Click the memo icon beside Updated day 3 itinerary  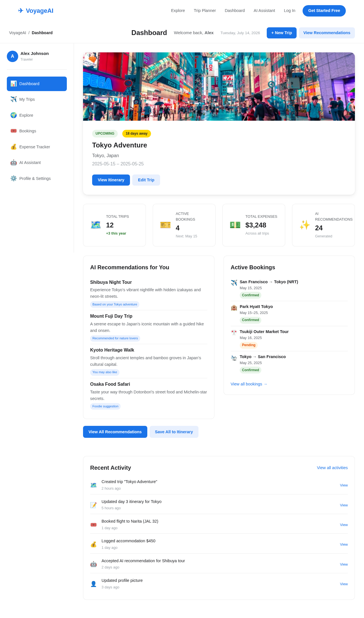coord(94,505)
